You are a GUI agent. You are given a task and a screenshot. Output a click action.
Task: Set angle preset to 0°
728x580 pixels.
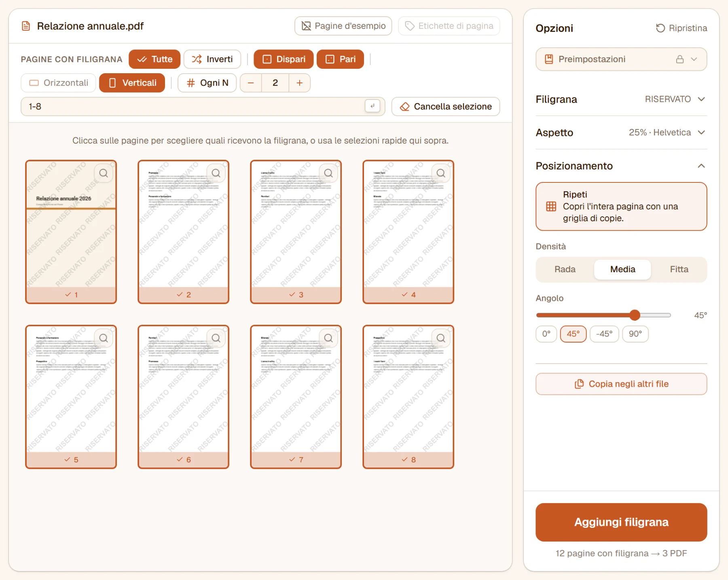(546, 334)
